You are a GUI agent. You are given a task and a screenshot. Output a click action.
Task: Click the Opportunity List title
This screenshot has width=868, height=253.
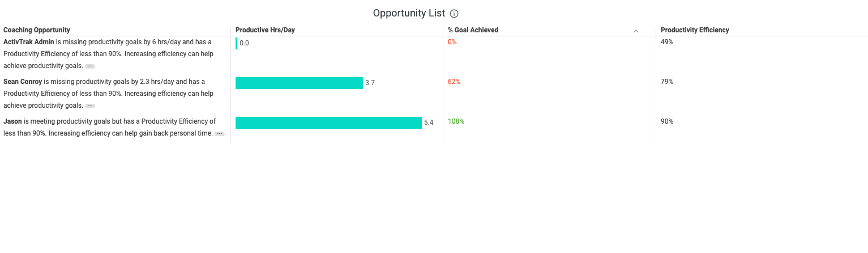tap(409, 14)
